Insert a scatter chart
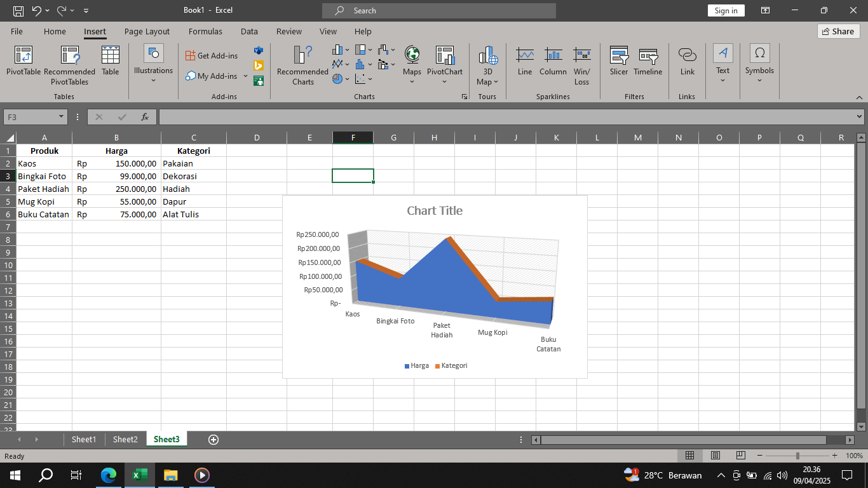This screenshot has height=488, width=868. [x=359, y=80]
